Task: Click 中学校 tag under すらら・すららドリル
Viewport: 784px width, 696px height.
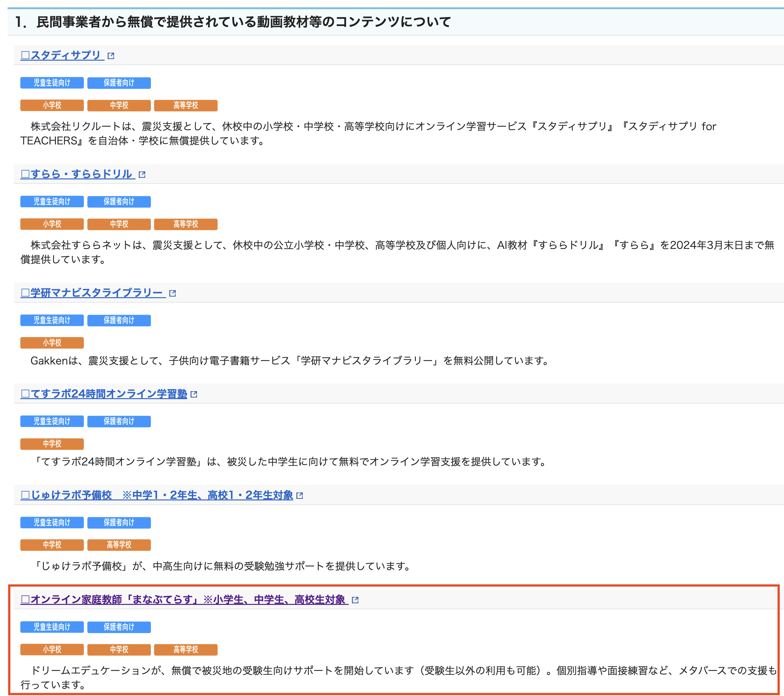Action: point(119,224)
